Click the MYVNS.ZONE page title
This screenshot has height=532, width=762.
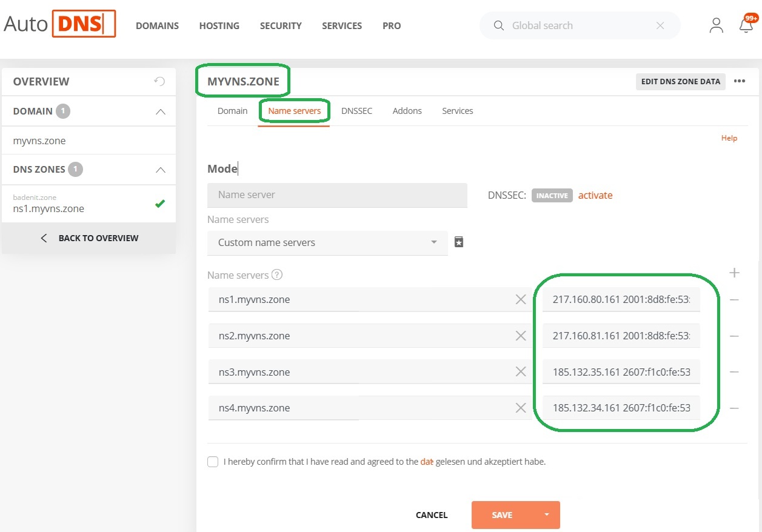[x=244, y=81]
